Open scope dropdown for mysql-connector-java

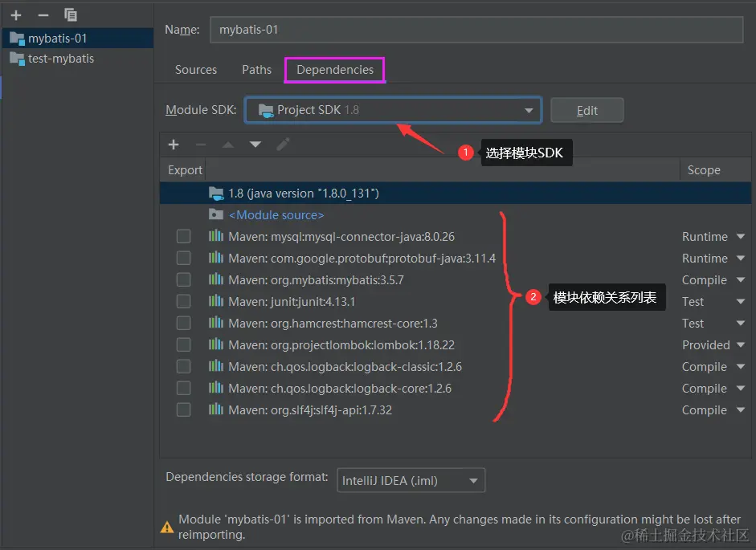[741, 237]
